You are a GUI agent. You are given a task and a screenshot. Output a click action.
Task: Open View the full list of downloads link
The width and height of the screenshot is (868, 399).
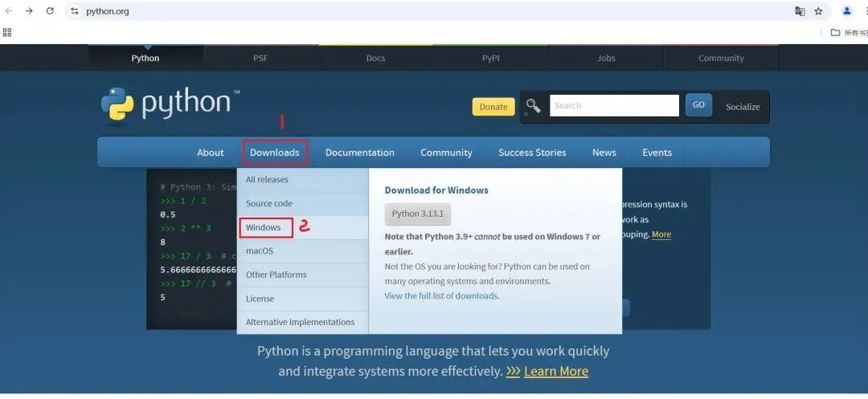tap(442, 295)
